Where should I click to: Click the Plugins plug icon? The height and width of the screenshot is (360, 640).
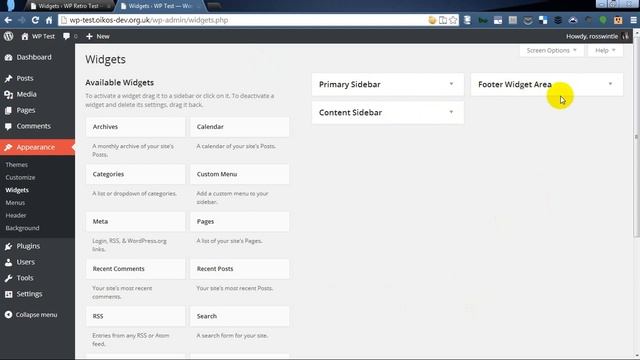pyautogui.click(x=9, y=246)
